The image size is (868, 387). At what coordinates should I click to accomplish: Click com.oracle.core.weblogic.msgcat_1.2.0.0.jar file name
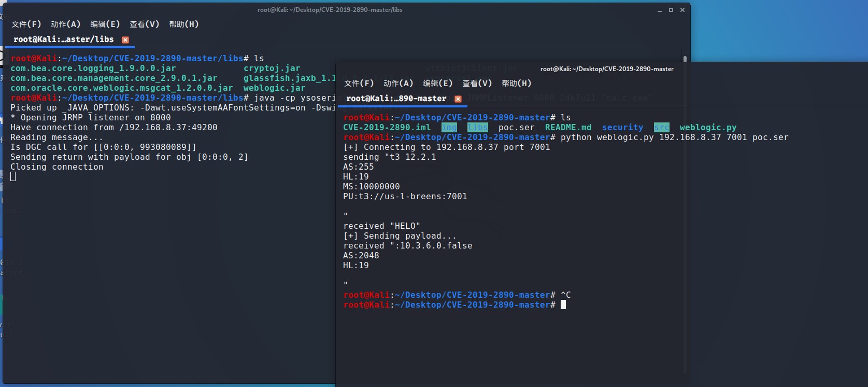click(x=122, y=88)
